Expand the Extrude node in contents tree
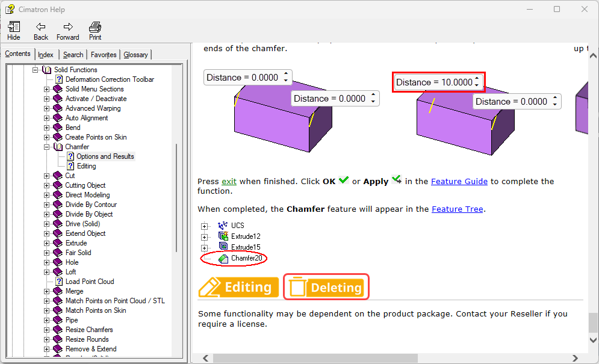 tap(46, 243)
